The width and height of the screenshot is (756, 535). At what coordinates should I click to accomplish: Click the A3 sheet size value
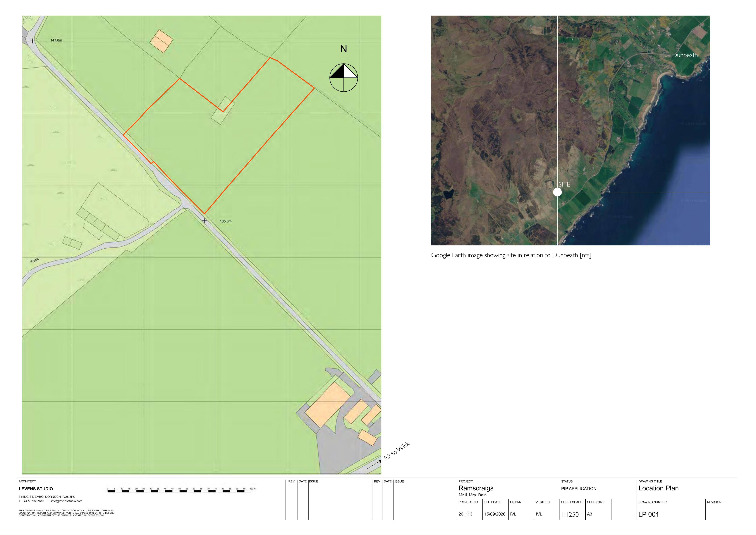pyautogui.click(x=589, y=514)
